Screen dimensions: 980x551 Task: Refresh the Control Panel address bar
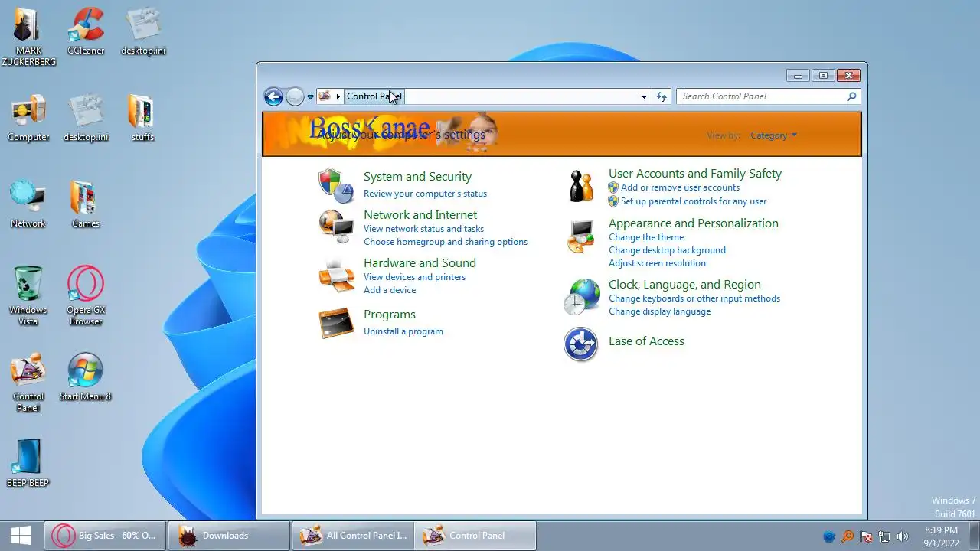click(662, 96)
